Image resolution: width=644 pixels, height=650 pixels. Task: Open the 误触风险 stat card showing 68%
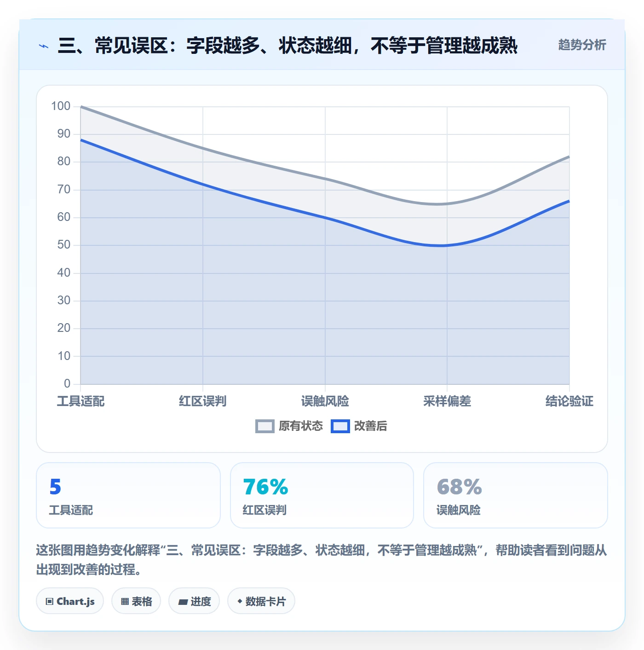tap(516, 495)
